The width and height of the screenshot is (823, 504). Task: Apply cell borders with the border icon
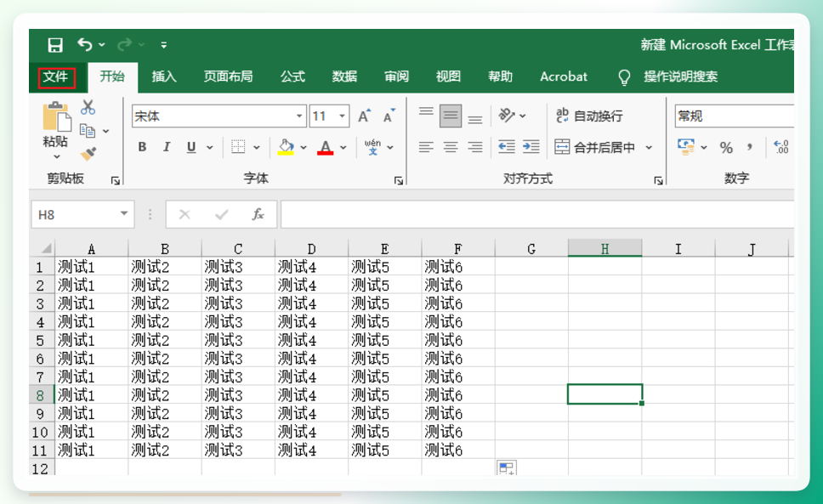click(x=238, y=147)
